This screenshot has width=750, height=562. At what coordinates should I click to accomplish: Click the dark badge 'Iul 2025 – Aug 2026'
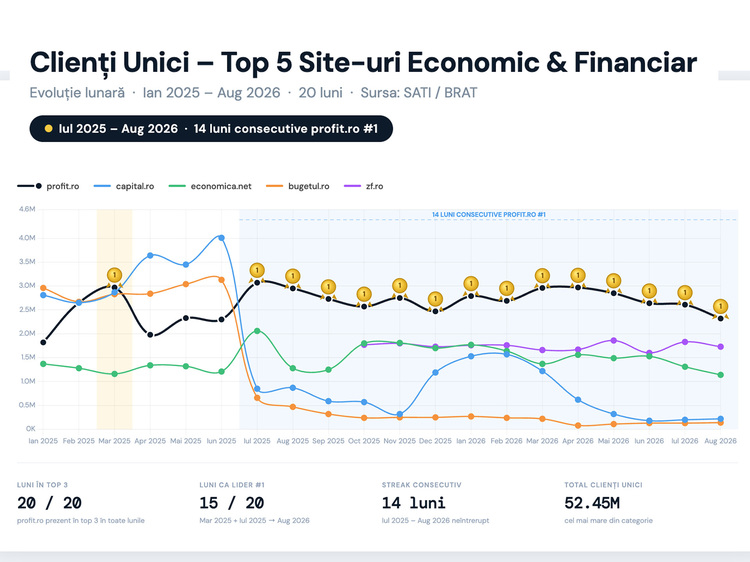point(211,129)
